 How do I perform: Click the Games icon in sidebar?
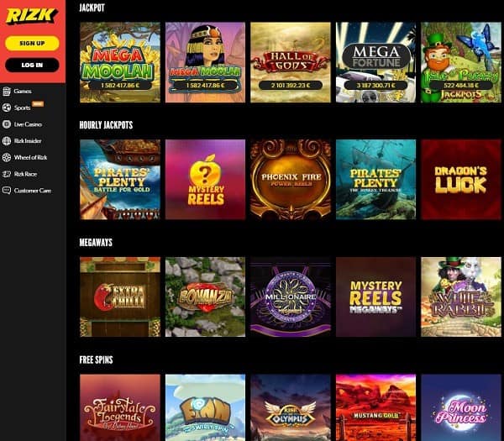(x=7, y=92)
